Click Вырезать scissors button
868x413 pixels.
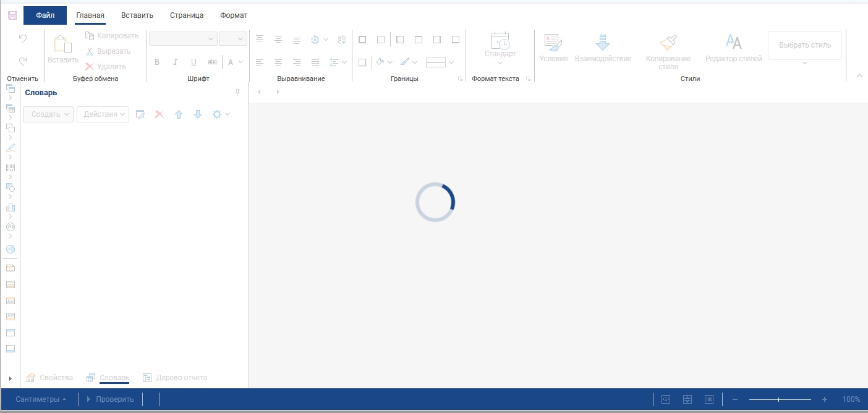pos(108,51)
